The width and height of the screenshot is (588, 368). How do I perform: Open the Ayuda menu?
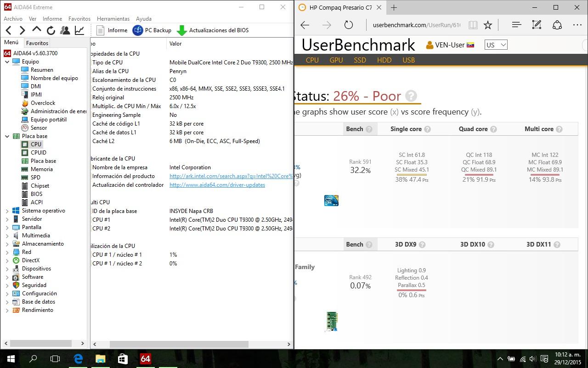(x=144, y=19)
